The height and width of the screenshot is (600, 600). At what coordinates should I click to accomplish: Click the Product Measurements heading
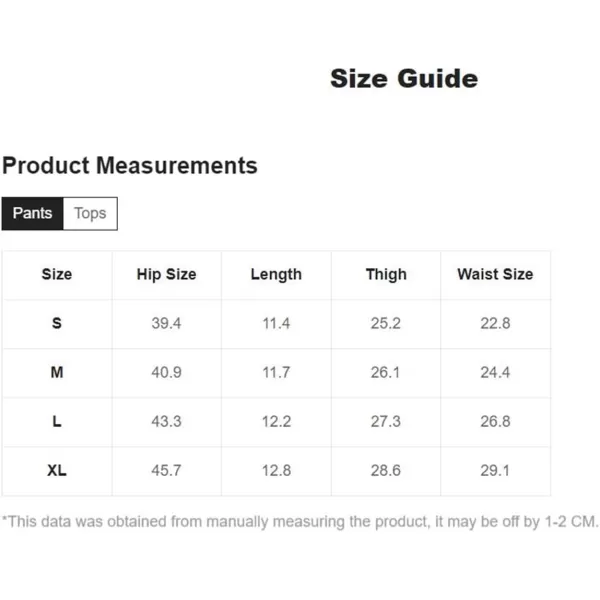130,166
